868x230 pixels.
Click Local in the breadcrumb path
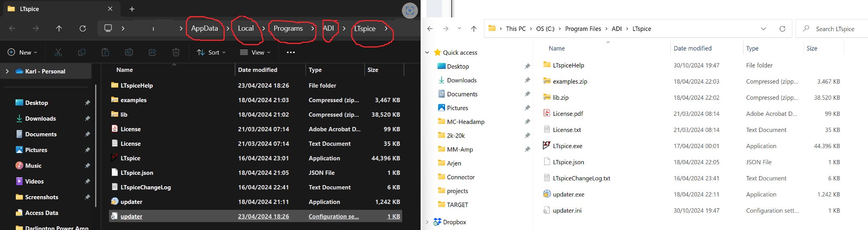[246, 28]
